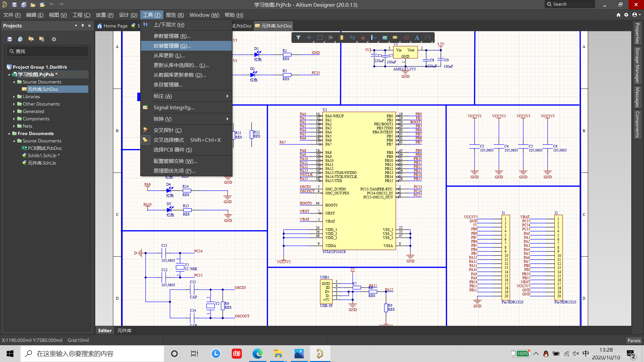The width and height of the screenshot is (644, 362).
Task: Place a No ERC marker from the toolbar
Action: (406, 38)
